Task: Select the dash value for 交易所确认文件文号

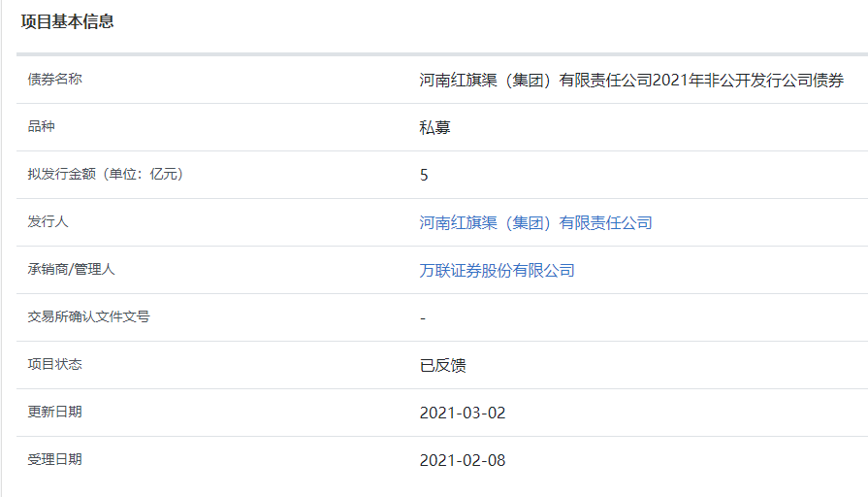Action: pos(423,318)
